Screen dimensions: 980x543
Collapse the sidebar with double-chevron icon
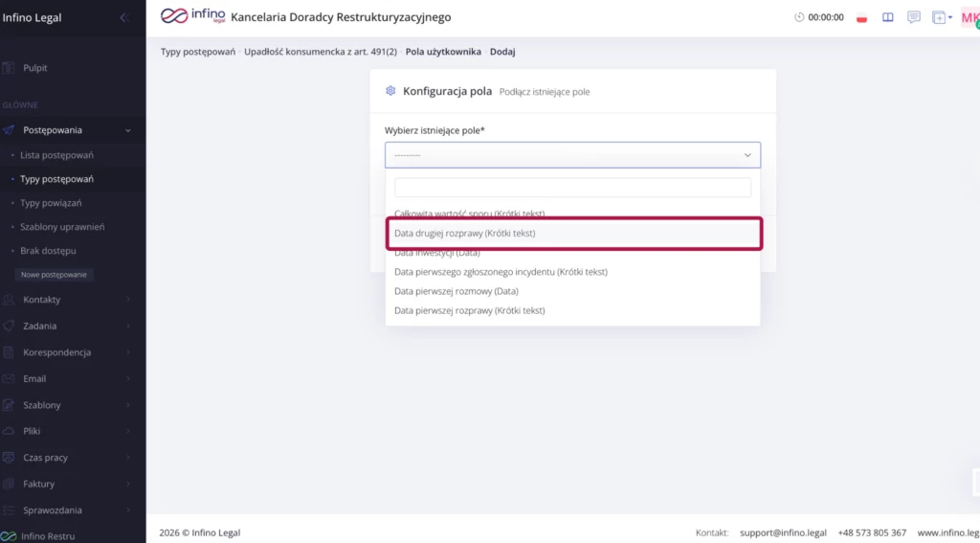[124, 17]
